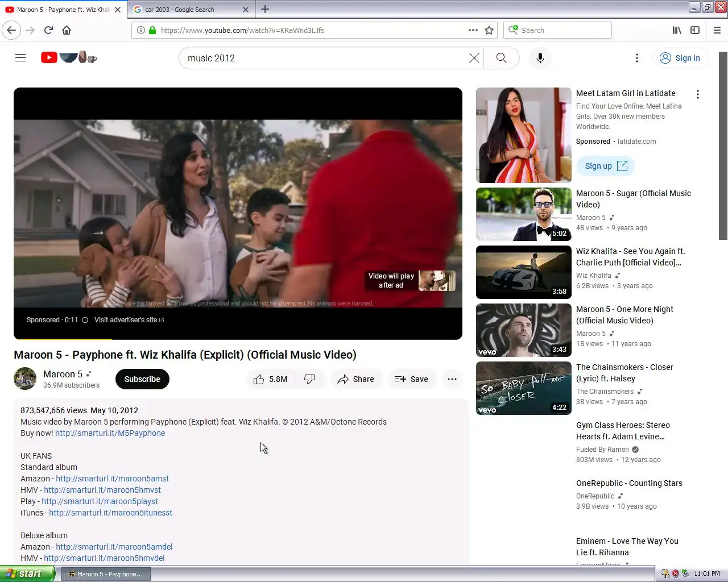The height and width of the screenshot is (582, 728).
Task: Open a new browser tab
Action: [265, 9]
